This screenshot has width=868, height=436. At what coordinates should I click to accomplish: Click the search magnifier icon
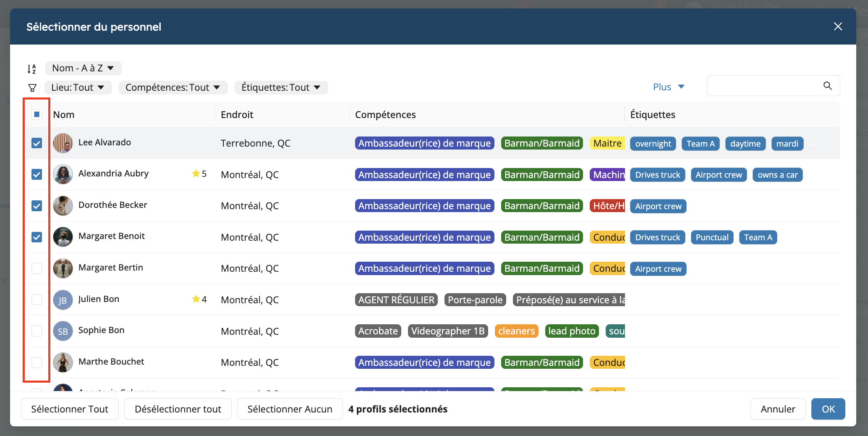click(827, 86)
